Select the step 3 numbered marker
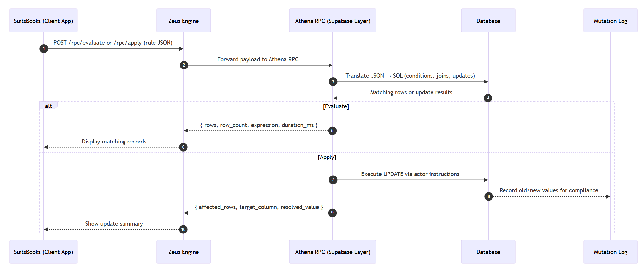Viewport: 644px width, 271px height. pyautogui.click(x=333, y=82)
